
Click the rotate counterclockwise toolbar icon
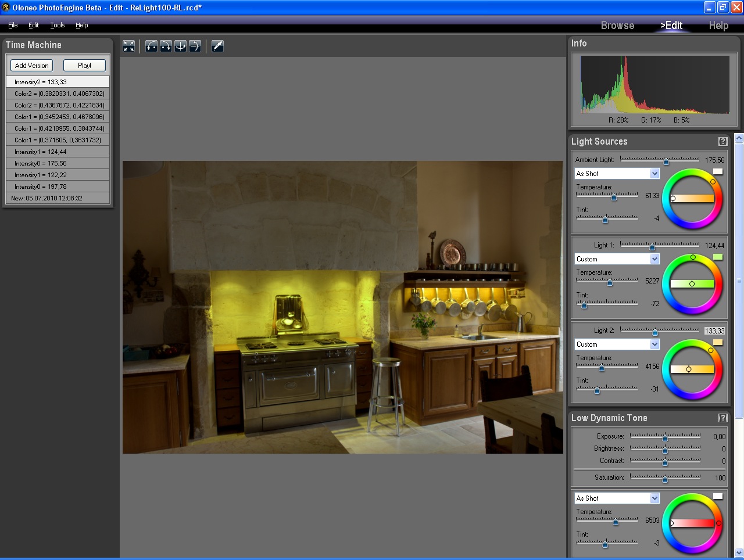[x=151, y=46]
